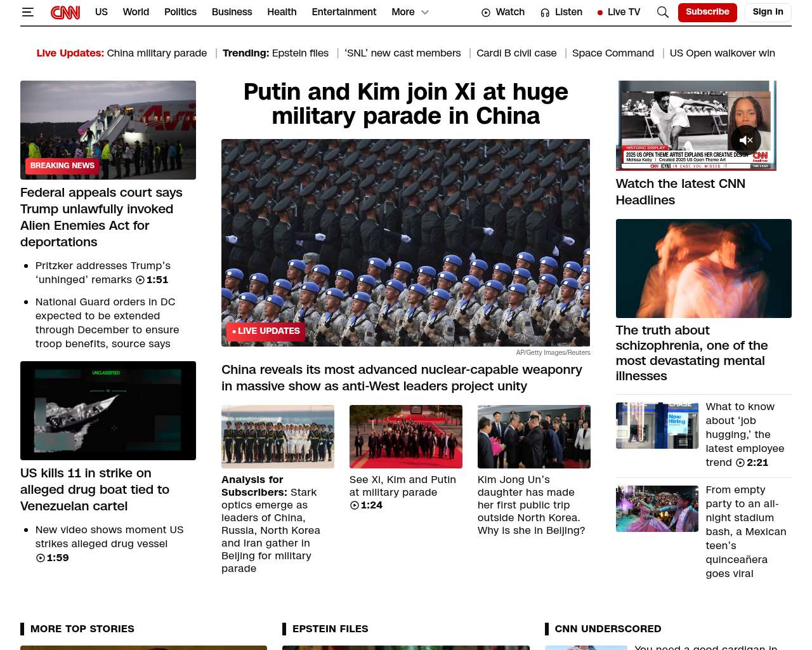Open US kills 11 in strike headline
This screenshot has height=650, width=812.
point(95,489)
